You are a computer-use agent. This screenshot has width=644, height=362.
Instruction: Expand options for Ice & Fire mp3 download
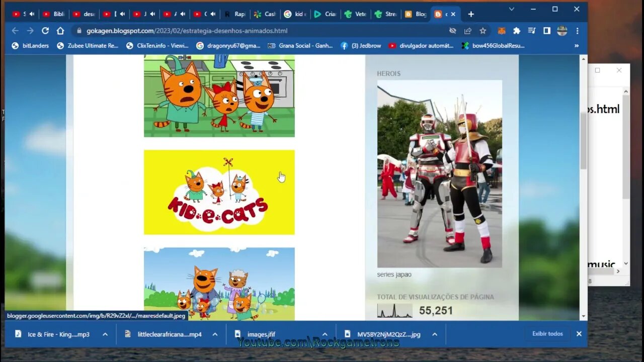click(x=105, y=334)
